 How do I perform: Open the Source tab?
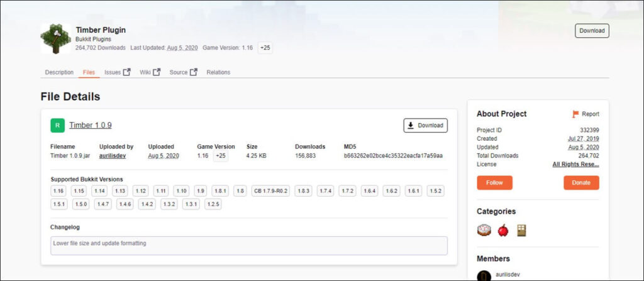(x=178, y=72)
